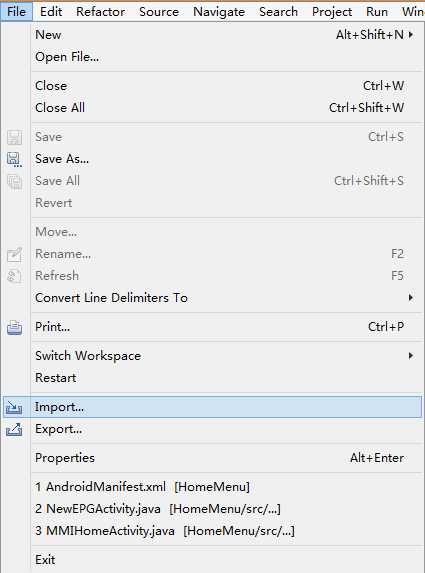Click the greyed Save disk icon
This screenshot has width=425, height=573.
click(14, 137)
